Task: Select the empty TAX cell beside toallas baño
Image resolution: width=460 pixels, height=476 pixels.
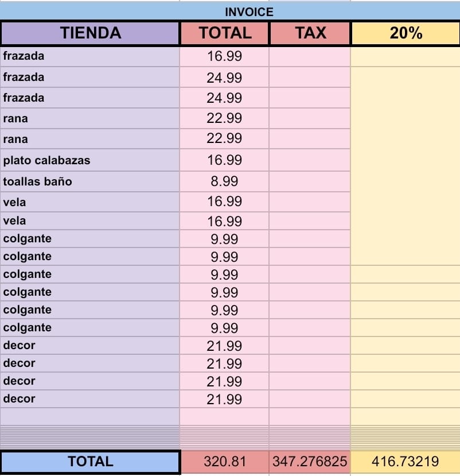Action: [310, 181]
